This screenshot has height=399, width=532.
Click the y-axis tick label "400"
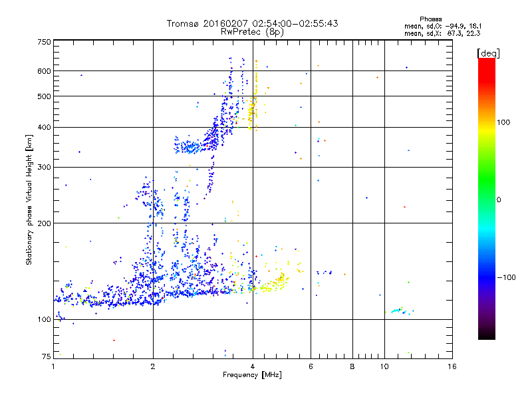coord(45,128)
